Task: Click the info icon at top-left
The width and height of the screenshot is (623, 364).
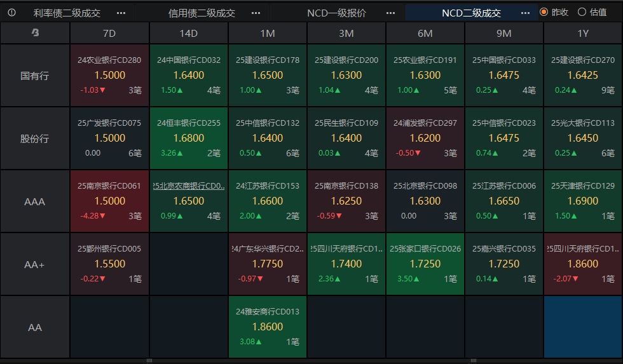Action: pos(12,13)
